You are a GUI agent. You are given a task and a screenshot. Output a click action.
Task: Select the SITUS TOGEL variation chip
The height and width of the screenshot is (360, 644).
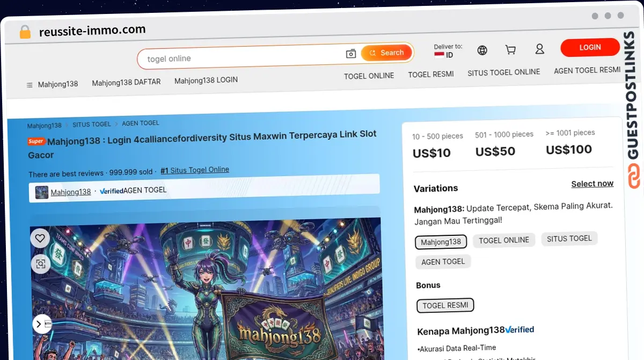pos(569,239)
